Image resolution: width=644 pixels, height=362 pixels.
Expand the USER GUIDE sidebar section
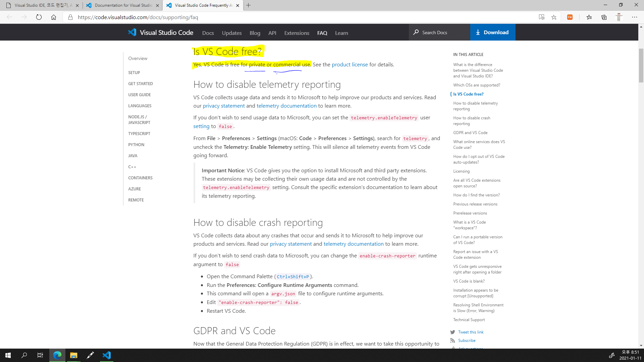point(139,95)
